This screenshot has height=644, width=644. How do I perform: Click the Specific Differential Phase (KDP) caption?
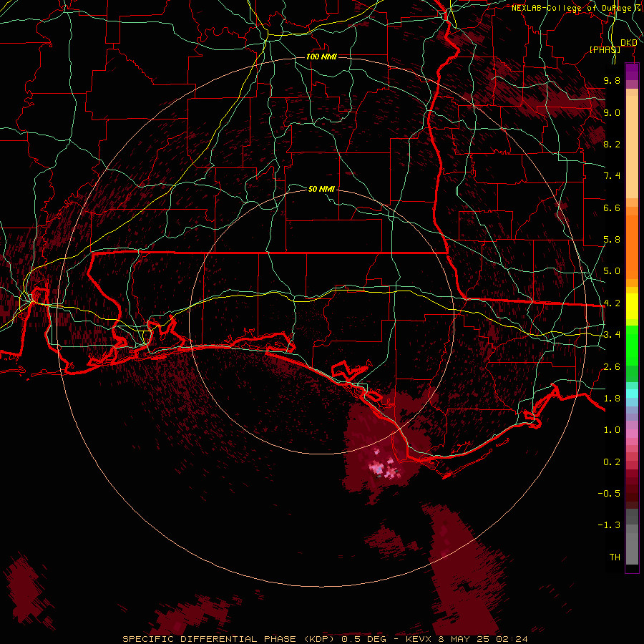pyautogui.click(x=230, y=639)
